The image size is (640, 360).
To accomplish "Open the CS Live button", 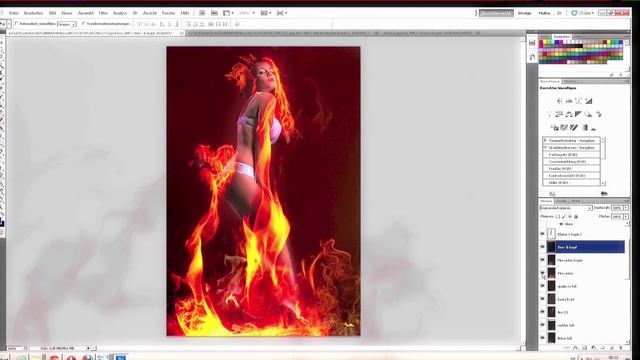I will pos(582,13).
